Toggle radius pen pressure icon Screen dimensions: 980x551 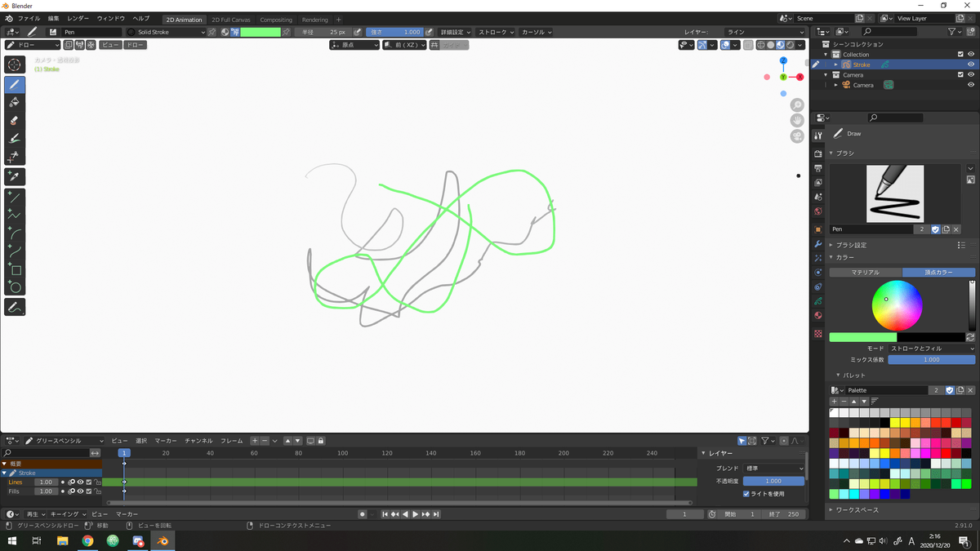[x=358, y=32]
